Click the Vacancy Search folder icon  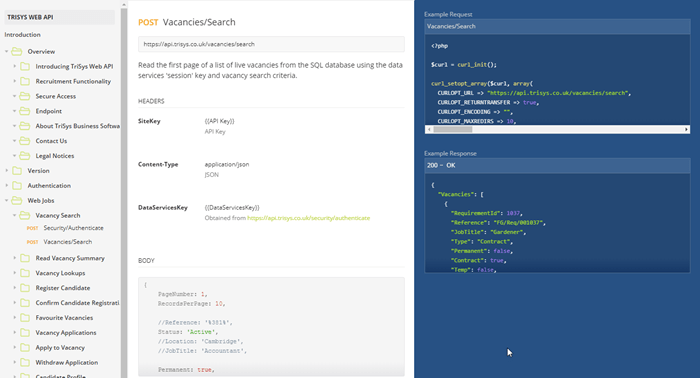tap(25, 215)
